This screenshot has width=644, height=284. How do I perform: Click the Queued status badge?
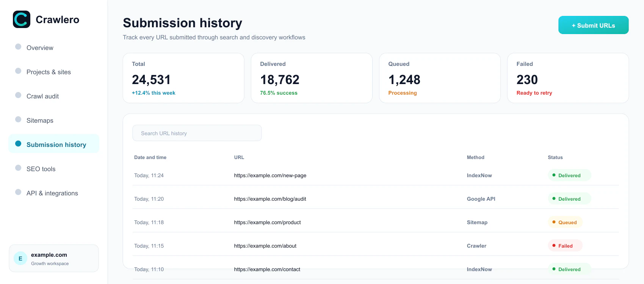point(565,222)
